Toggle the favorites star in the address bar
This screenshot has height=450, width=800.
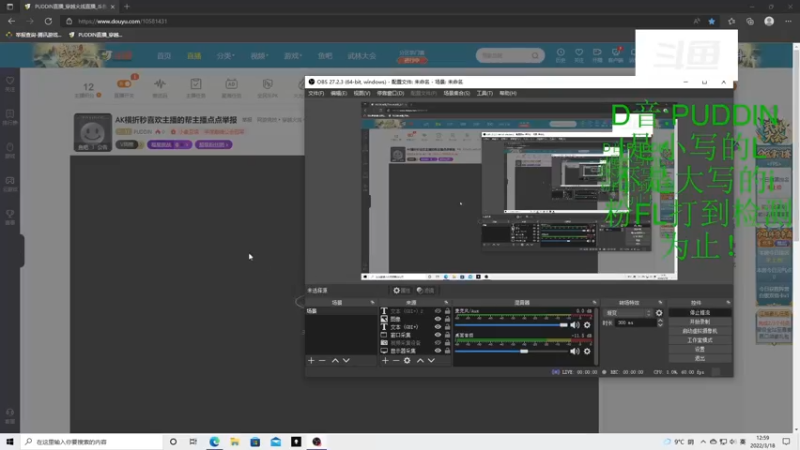click(x=712, y=21)
